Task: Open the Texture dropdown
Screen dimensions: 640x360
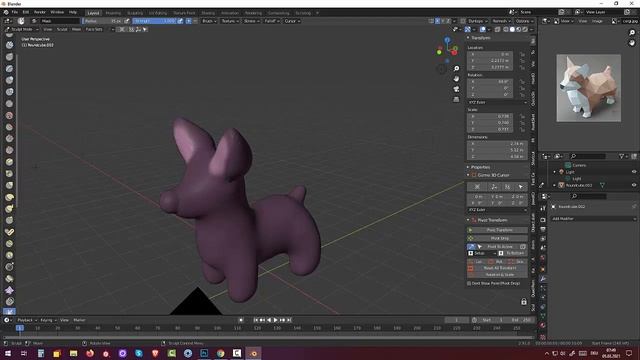Action: point(230,21)
